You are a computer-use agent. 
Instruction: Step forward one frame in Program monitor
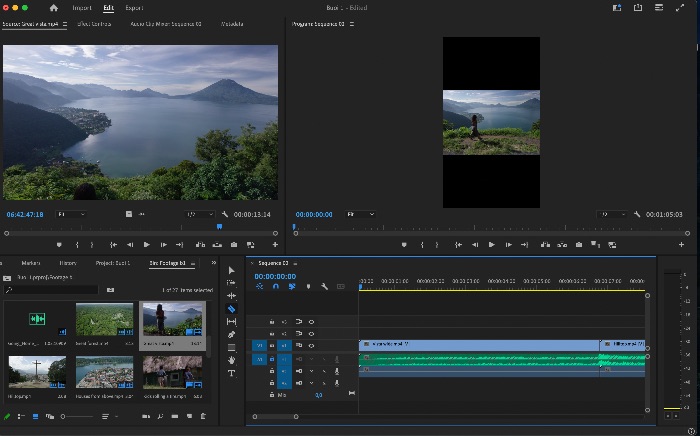(508, 245)
